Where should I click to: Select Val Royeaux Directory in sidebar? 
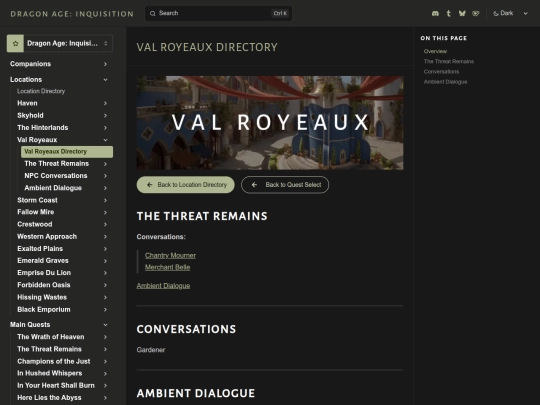pos(67,152)
